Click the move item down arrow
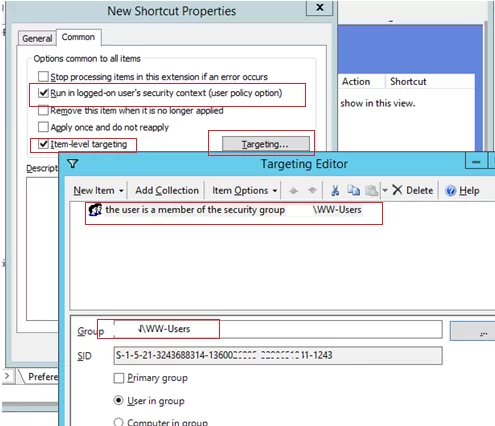Viewport: 495px width, 426px height. point(312,190)
